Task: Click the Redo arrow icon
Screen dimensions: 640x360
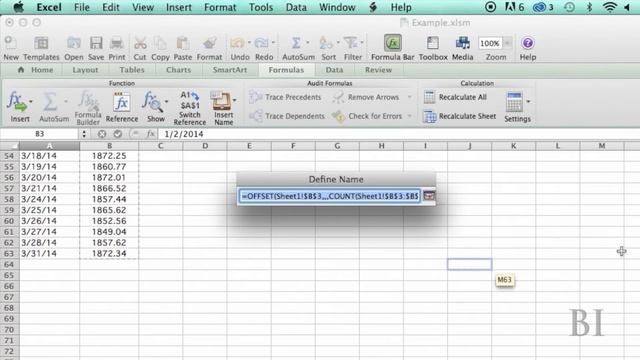Action: click(261, 43)
